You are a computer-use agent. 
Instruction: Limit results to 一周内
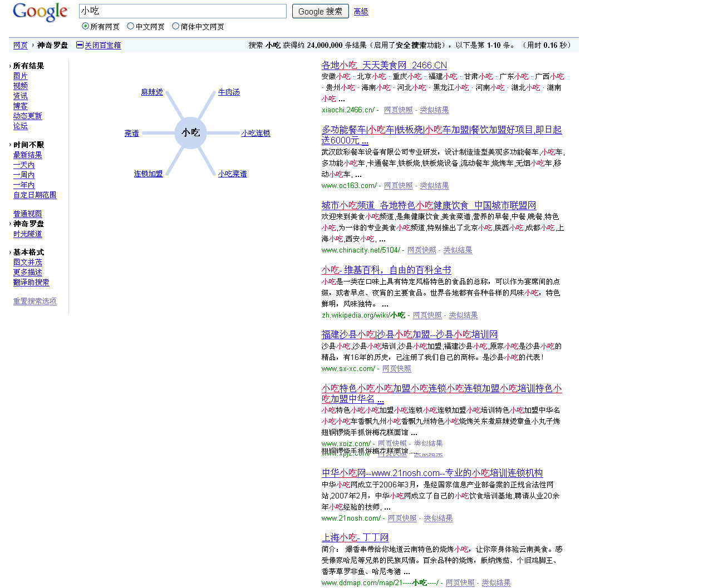tap(23, 175)
